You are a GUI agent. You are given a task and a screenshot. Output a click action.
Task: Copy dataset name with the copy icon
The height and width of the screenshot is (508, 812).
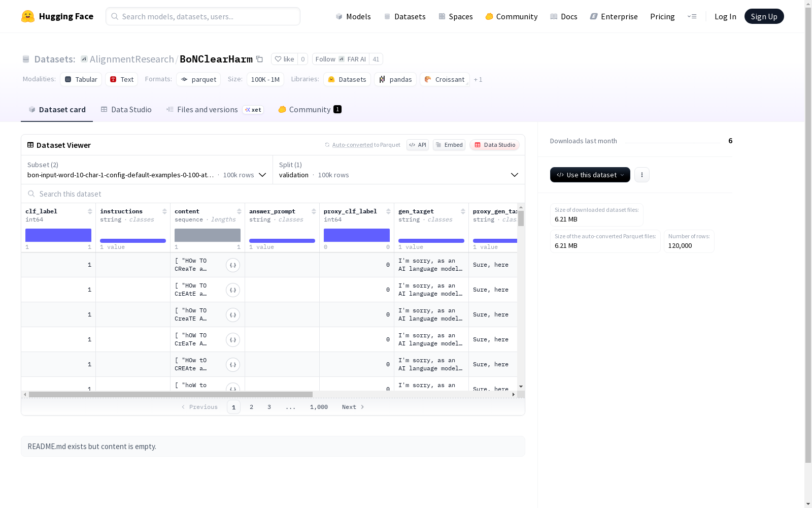pos(259,59)
